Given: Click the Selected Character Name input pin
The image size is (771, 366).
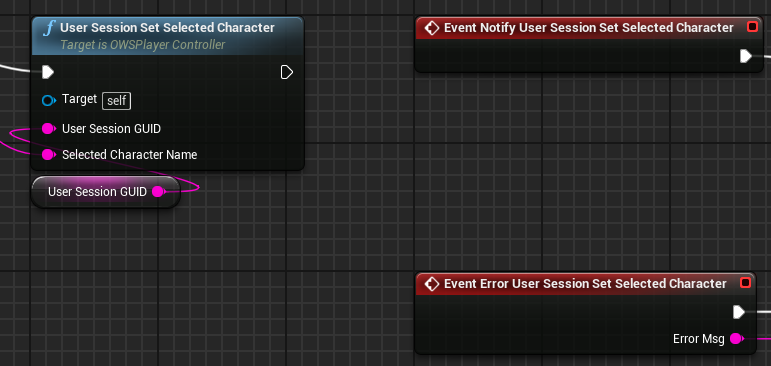Looking at the screenshot, I should pos(48,155).
